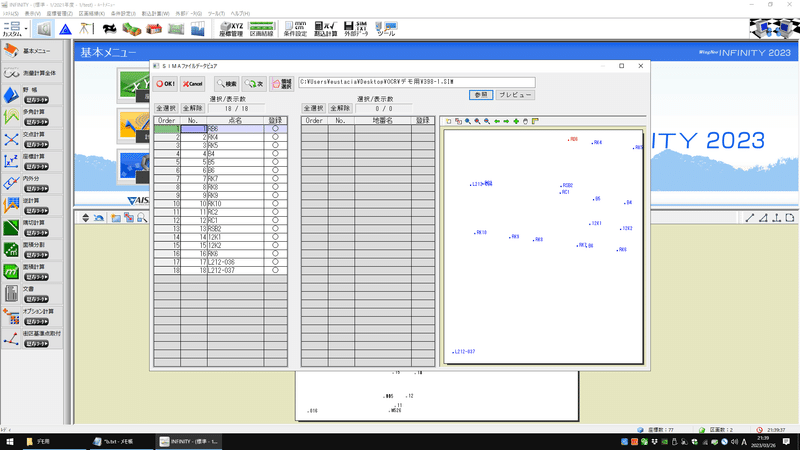
Task: Click the 地番名 column header
Action: (383, 120)
